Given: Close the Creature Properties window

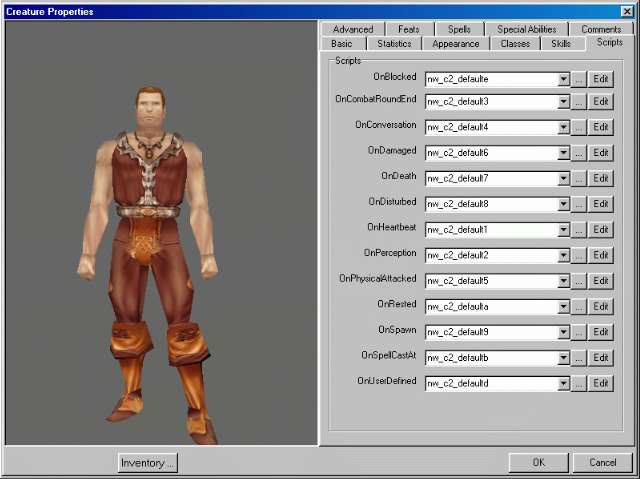Looking at the screenshot, I should coord(627,11).
